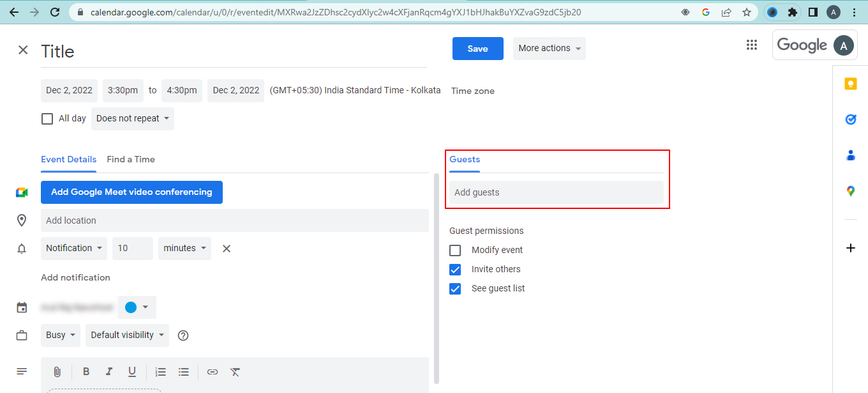868x393 pixels.
Task: Apply bold formatting in the description toolbar
Action: [x=86, y=371]
